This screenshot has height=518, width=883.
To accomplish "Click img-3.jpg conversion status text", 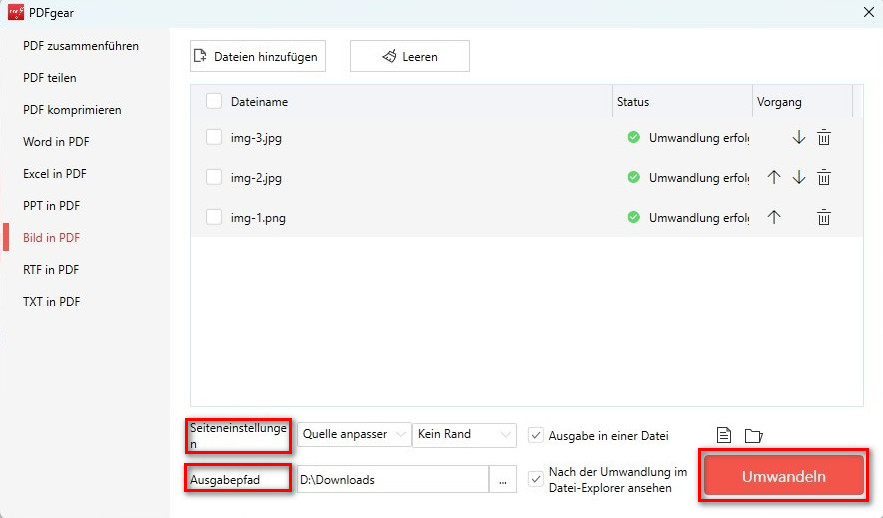I will pos(699,138).
